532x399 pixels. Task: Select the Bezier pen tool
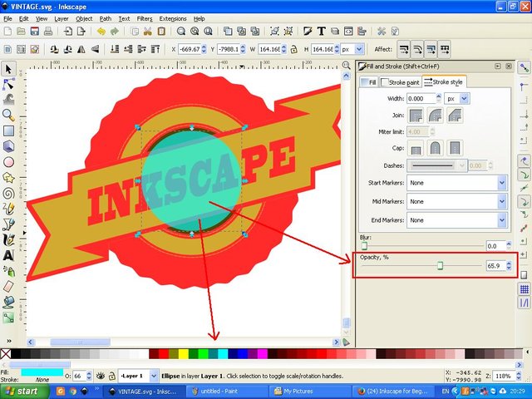click(x=8, y=224)
